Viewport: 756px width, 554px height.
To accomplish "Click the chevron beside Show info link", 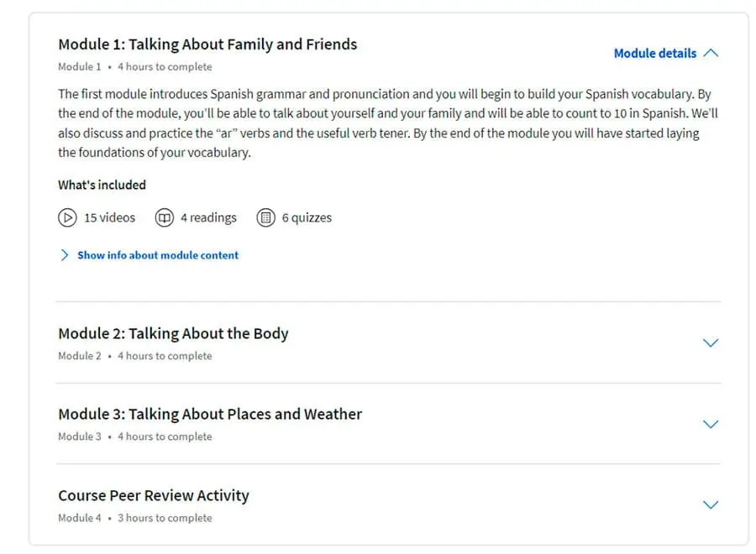I will tap(65, 255).
